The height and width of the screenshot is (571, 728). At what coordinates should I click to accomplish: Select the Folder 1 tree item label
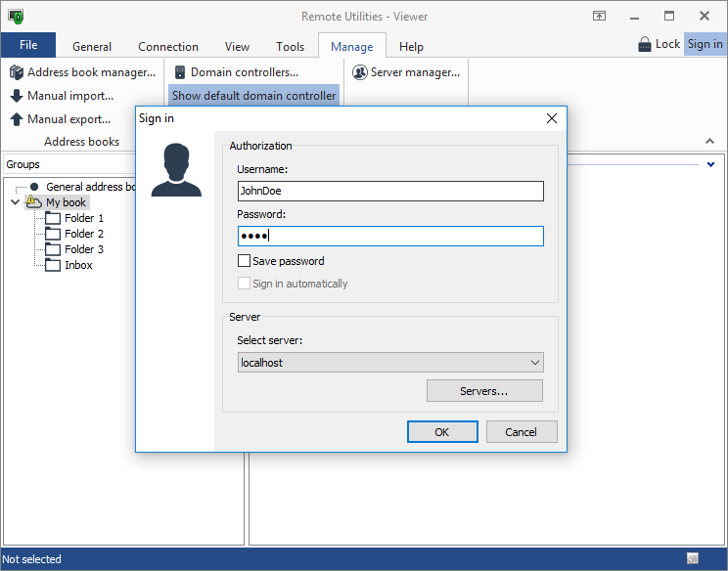click(84, 218)
